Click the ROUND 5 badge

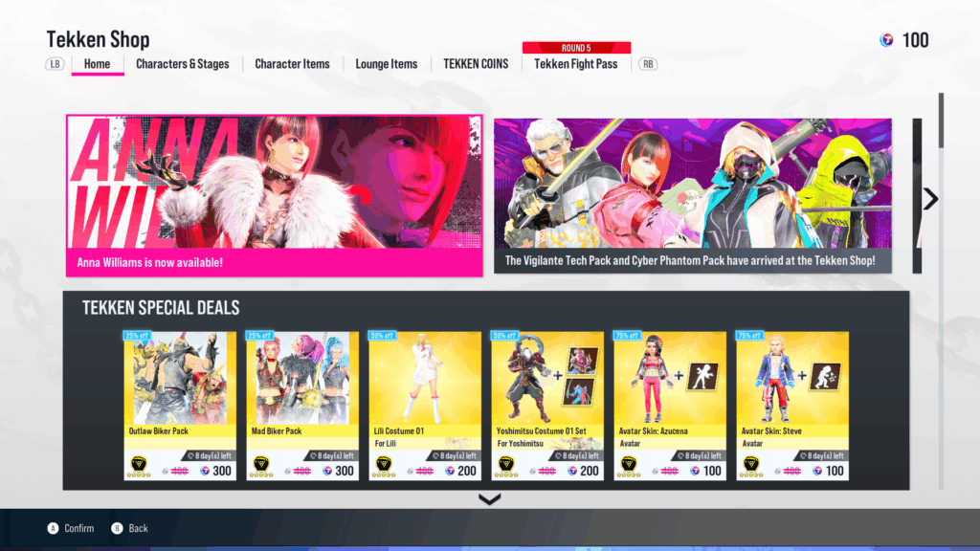click(x=576, y=48)
